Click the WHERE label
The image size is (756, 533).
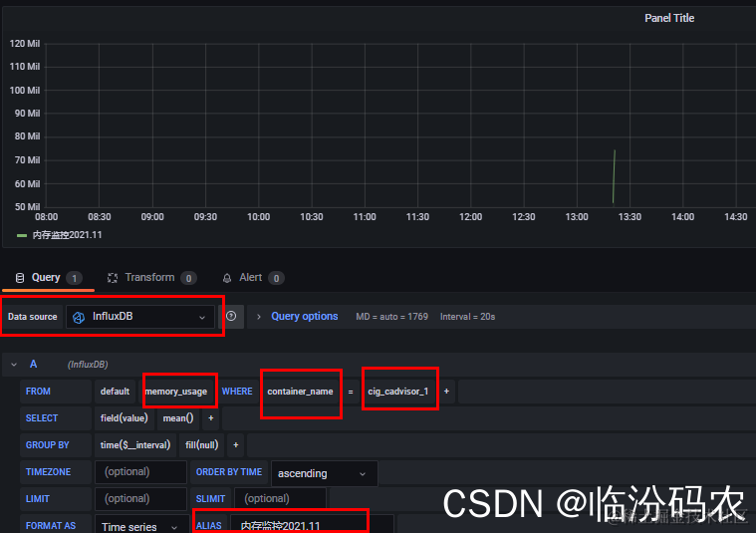coord(237,392)
